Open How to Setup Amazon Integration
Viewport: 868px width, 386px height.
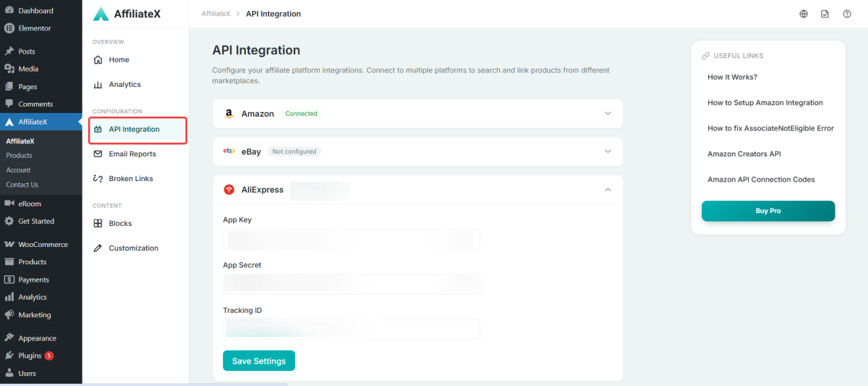[765, 103]
